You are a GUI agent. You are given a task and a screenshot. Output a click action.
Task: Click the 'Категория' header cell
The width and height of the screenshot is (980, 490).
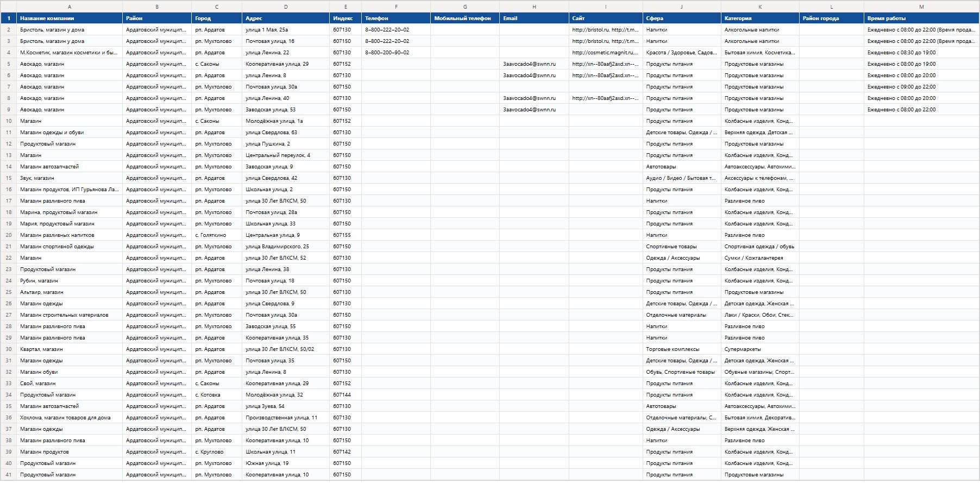coord(760,18)
